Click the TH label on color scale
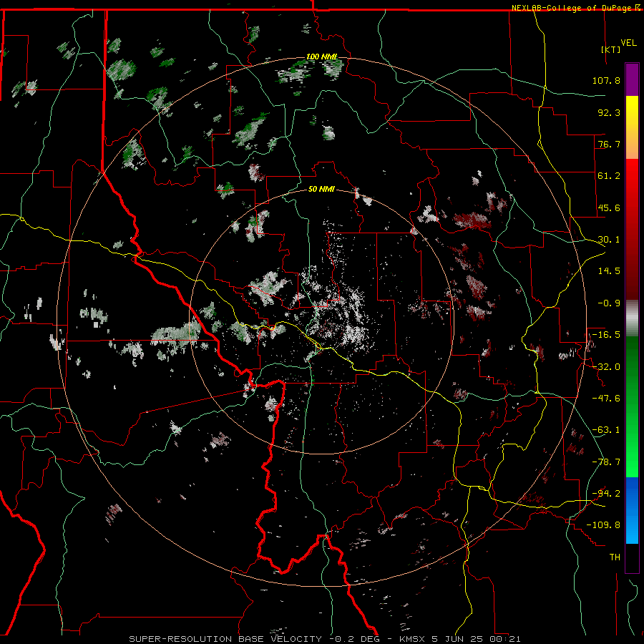The image size is (644, 644). 615,557
